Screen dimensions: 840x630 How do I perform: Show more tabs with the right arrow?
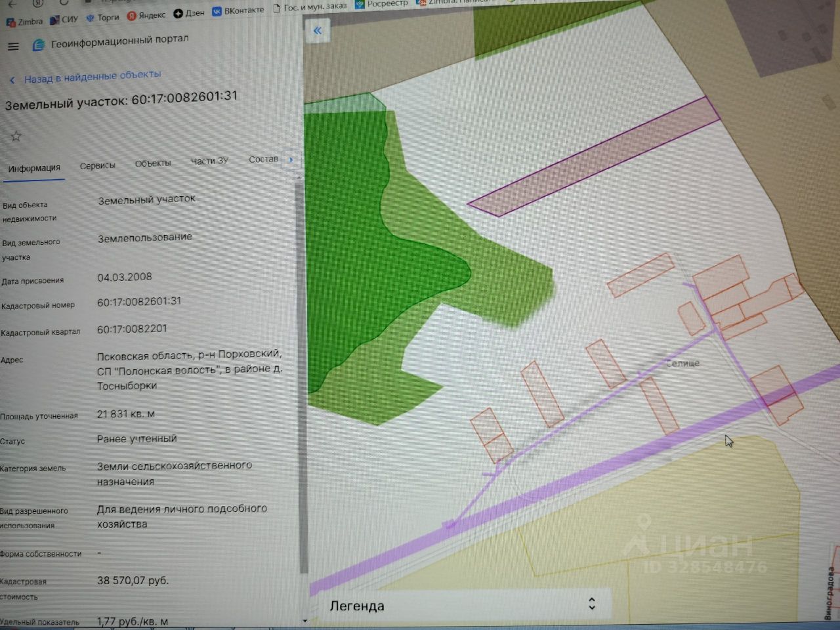coord(291,159)
